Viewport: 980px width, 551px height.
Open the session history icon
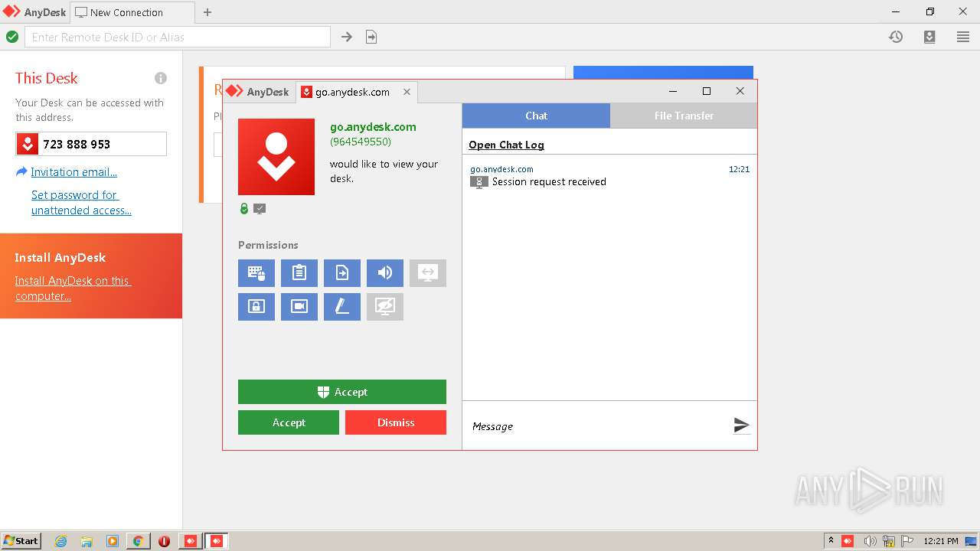[896, 37]
